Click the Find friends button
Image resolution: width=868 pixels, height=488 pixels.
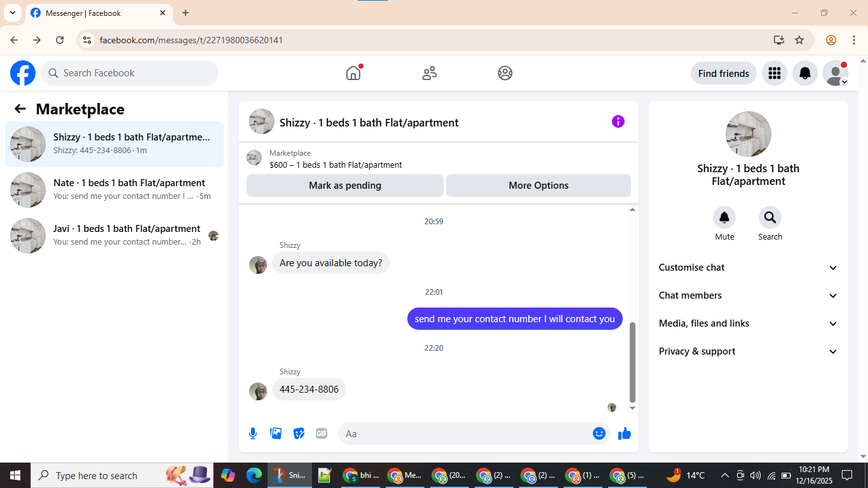point(724,73)
